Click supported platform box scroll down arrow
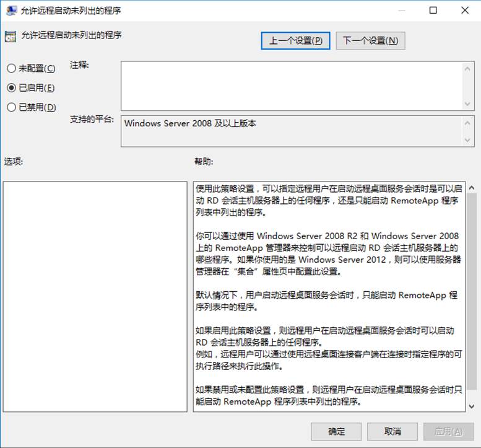The width and height of the screenshot is (481, 448). [x=467, y=140]
